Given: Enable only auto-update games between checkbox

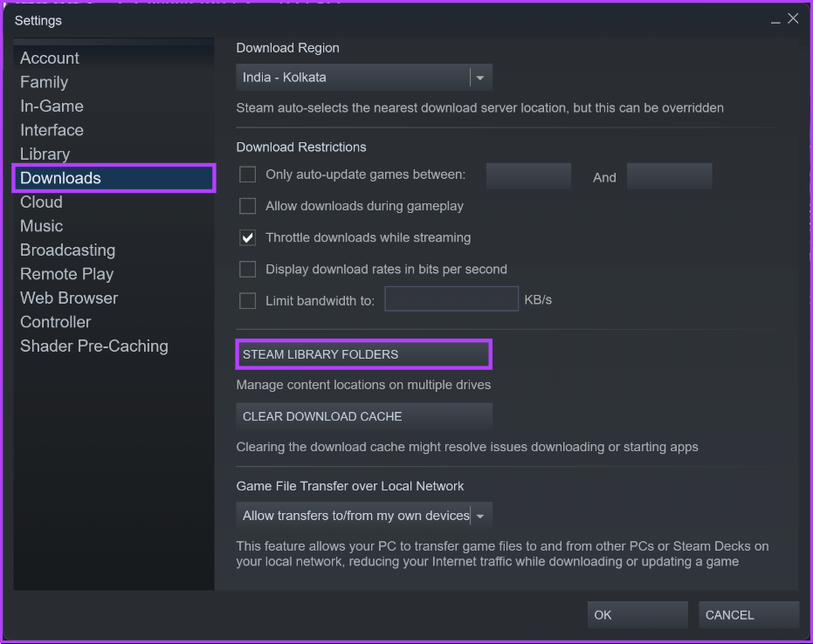Looking at the screenshot, I should (247, 174).
